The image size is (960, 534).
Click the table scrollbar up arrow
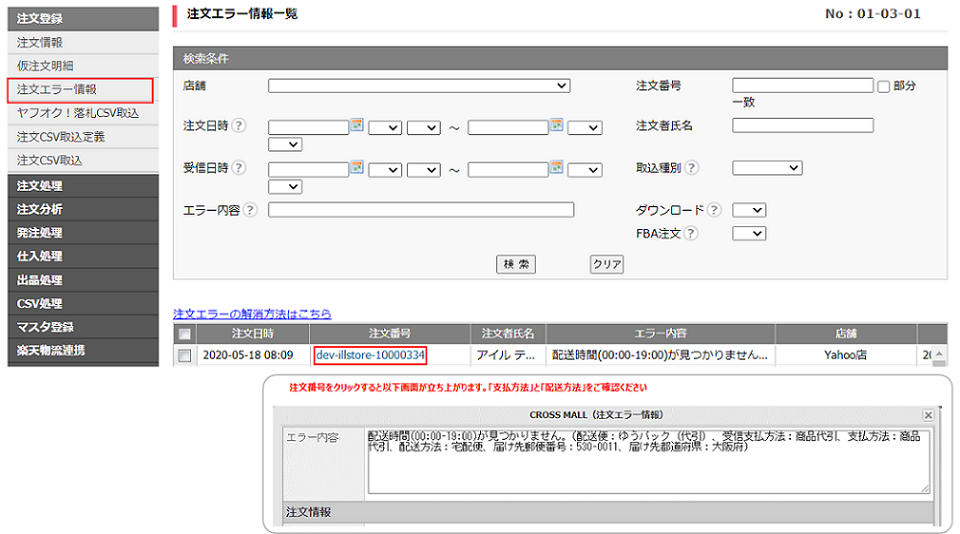point(939,354)
